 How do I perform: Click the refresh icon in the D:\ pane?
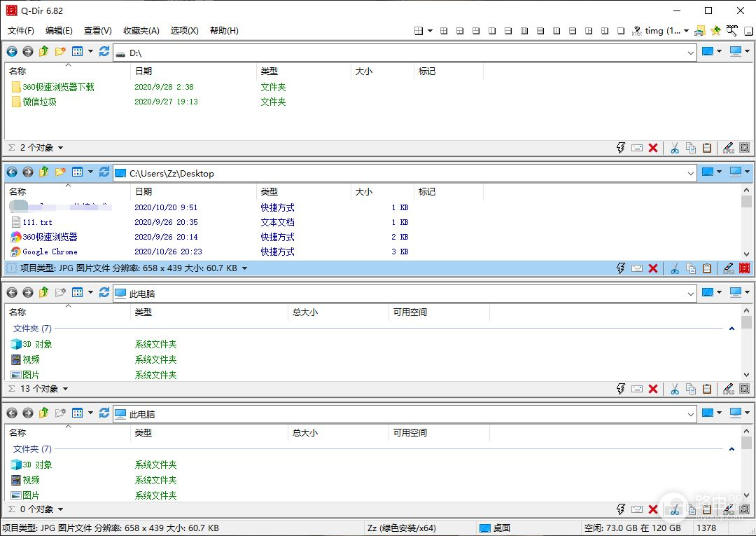(104, 52)
